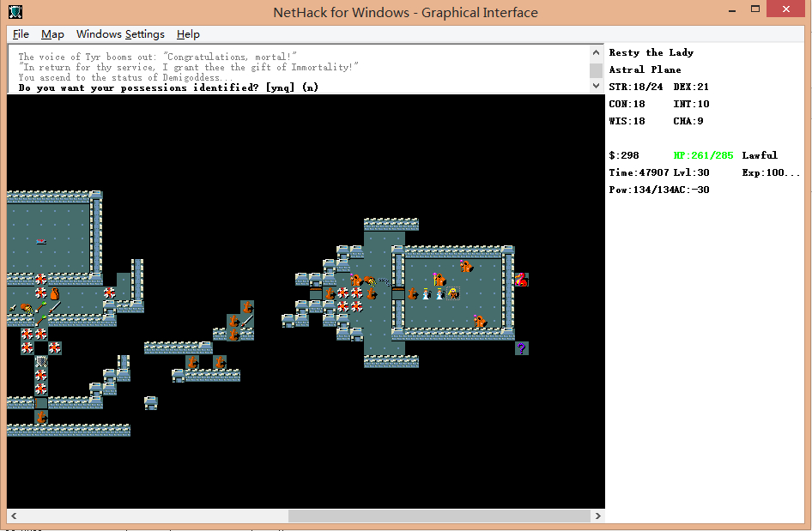The width and height of the screenshot is (812, 531).
Task: Click the orange figure just inside temple door
Action: click(413, 294)
